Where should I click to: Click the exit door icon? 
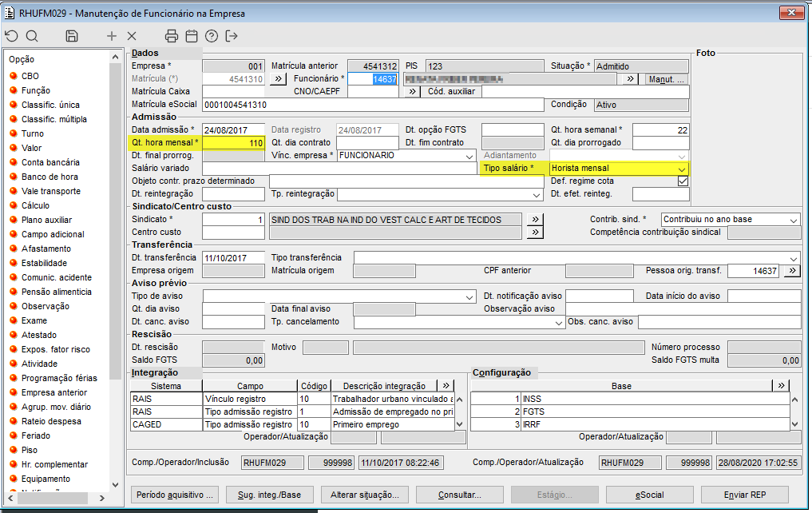coord(232,36)
